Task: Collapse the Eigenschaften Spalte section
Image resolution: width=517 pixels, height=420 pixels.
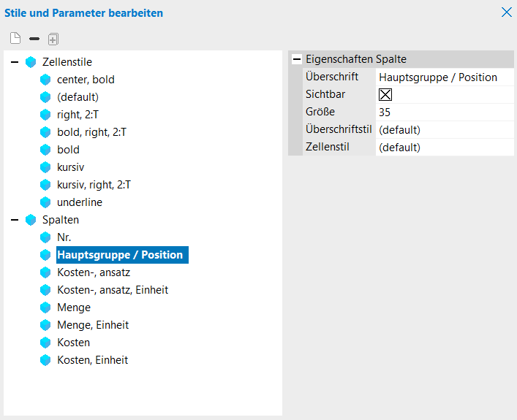Action: coord(297,59)
